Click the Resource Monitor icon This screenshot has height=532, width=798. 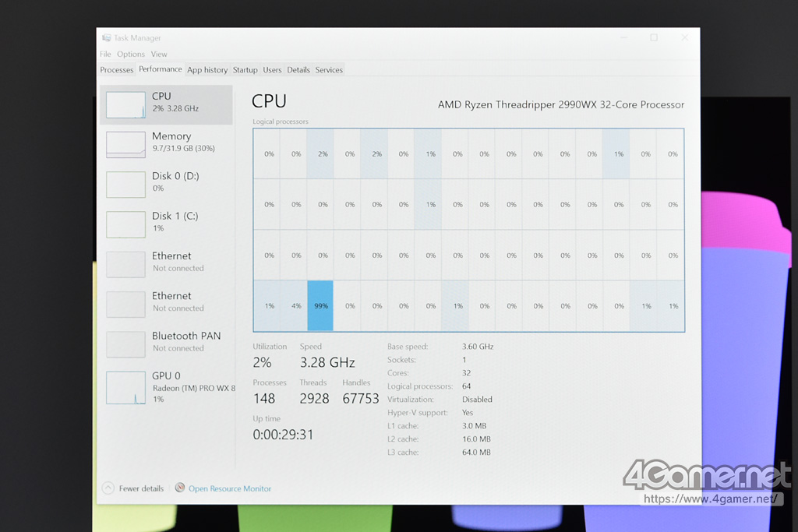pos(180,488)
